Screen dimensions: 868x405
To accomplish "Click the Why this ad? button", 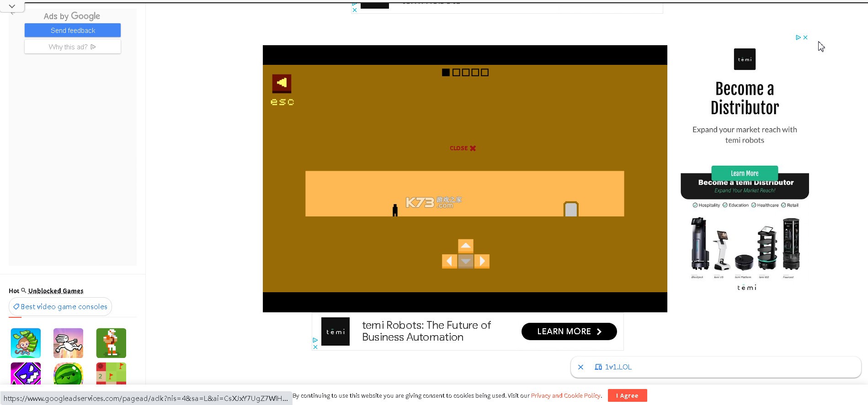I will tap(73, 47).
